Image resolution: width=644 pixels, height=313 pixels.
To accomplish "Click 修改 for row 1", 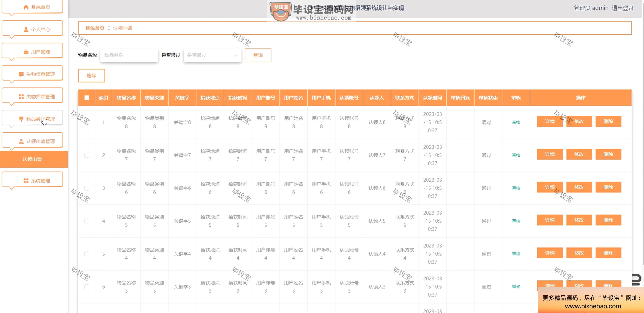I will (x=579, y=121).
